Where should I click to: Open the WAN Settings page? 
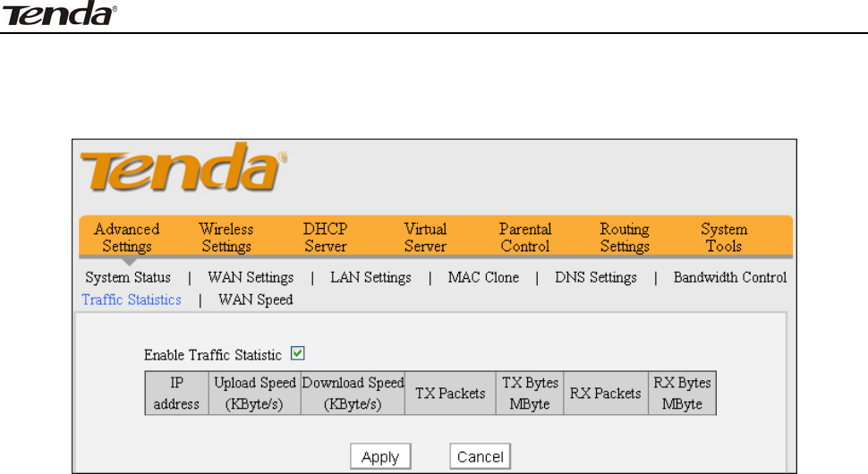point(251,277)
